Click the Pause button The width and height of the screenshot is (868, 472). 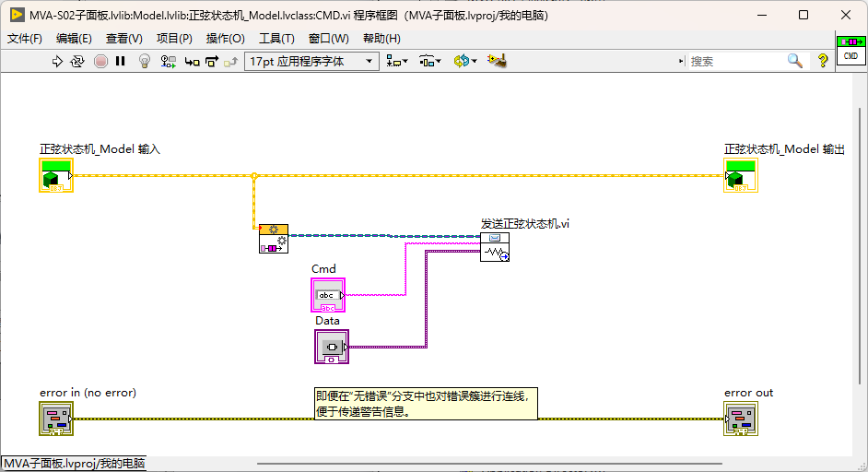120,62
